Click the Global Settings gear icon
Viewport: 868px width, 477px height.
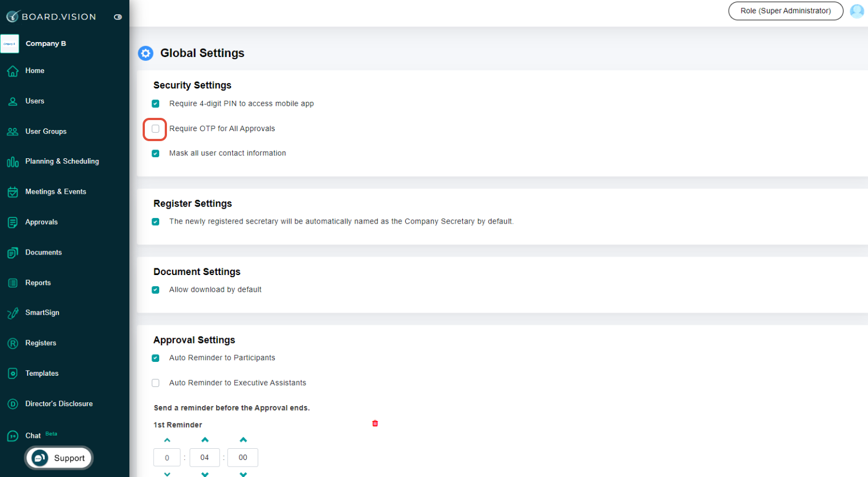point(145,53)
